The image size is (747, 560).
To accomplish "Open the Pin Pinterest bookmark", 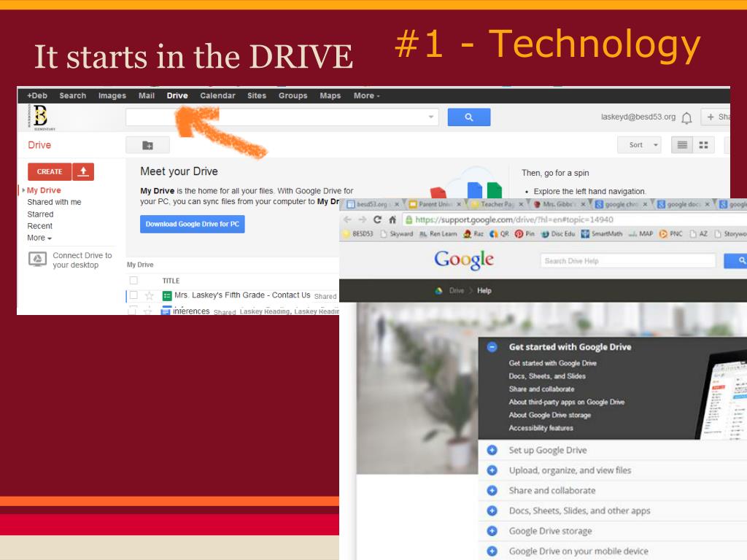I will click(525, 234).
